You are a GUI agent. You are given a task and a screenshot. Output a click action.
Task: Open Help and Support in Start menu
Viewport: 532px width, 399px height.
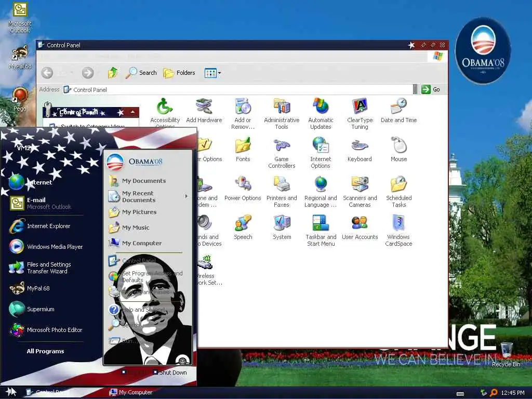point(137,310)
